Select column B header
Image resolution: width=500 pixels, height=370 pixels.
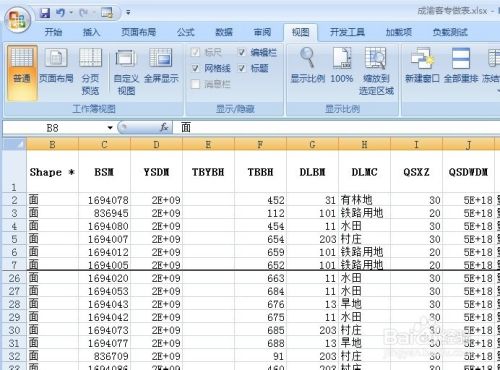click(x=52, y=144)
